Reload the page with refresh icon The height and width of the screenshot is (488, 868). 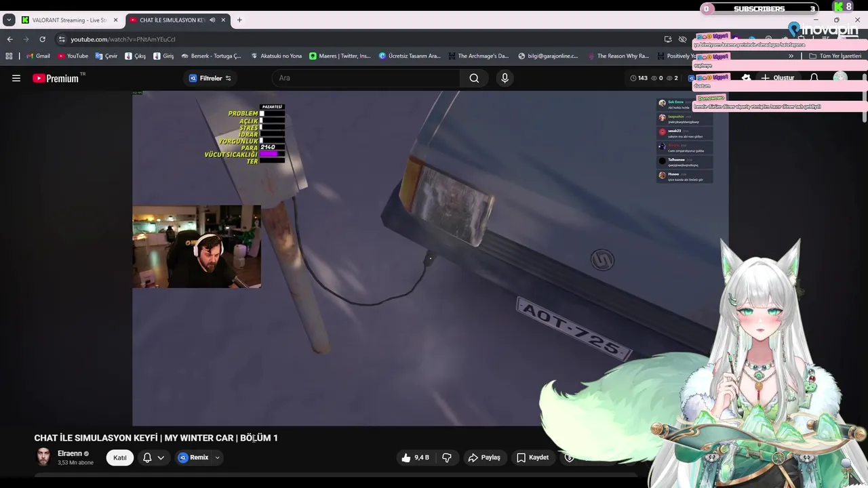(x=42, y=39)
